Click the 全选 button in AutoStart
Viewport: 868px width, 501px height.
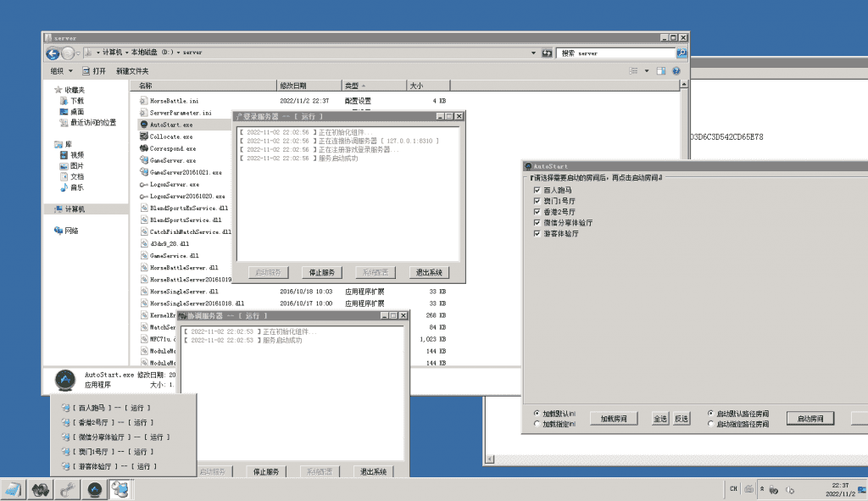click(660, 419)
